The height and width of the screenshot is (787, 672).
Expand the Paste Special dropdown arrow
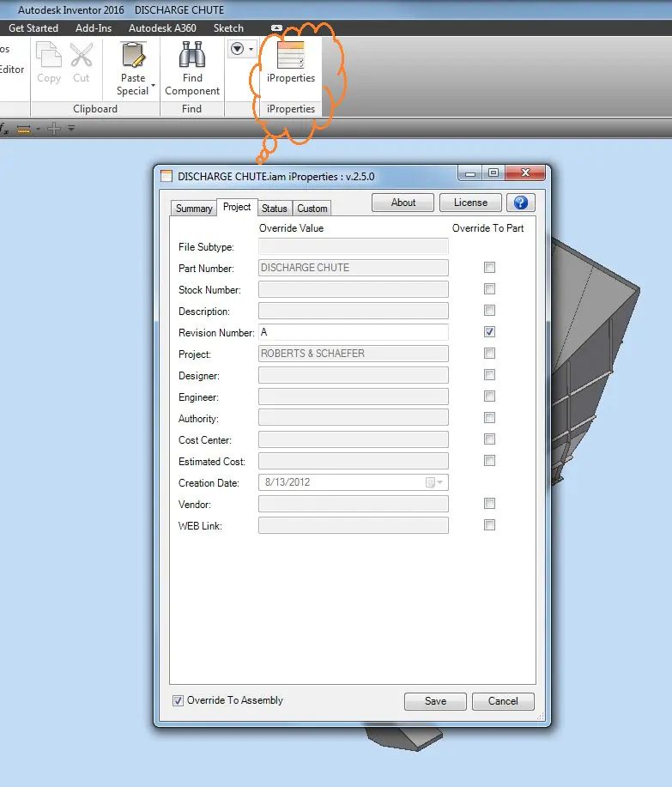pos(153,85)
